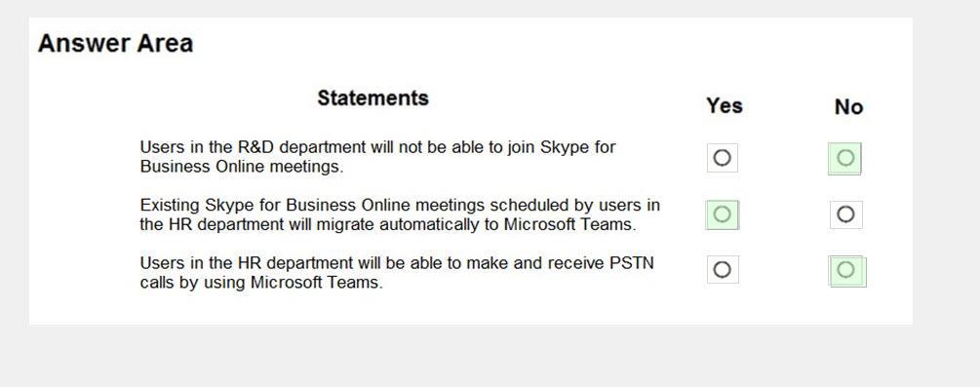Mark Yes for HR users PSTN calls statement
The height and width of the screenshot is (387, 980).
(722, 269)
